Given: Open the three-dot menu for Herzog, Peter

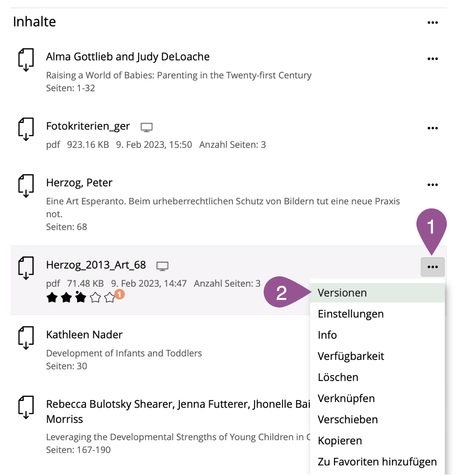Looking at the screenshot, I should tap(432, 185).
